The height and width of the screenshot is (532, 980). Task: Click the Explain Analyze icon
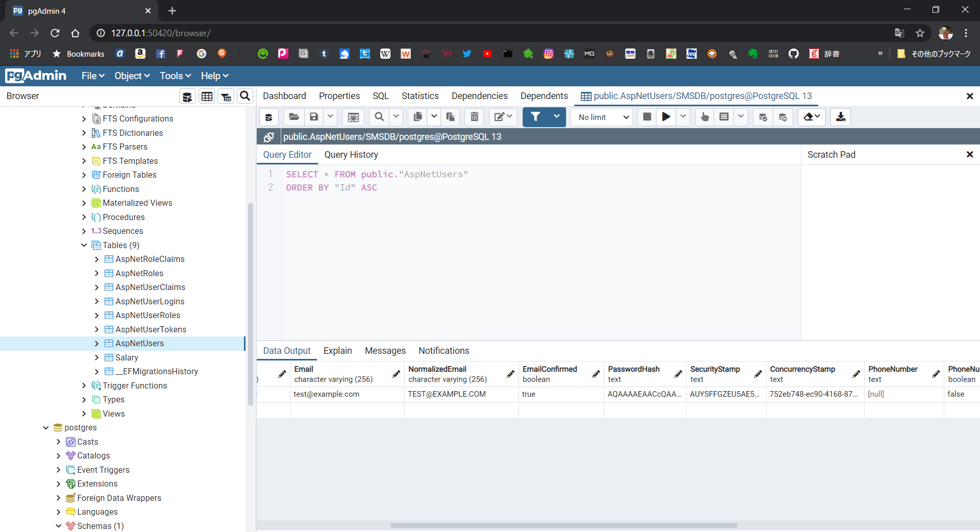click(x=724, y=117)
